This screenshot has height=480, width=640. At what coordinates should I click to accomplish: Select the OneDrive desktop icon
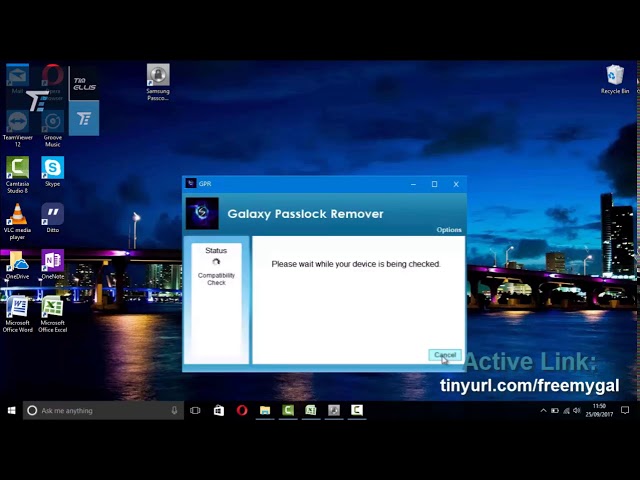[x=17, y=264]
